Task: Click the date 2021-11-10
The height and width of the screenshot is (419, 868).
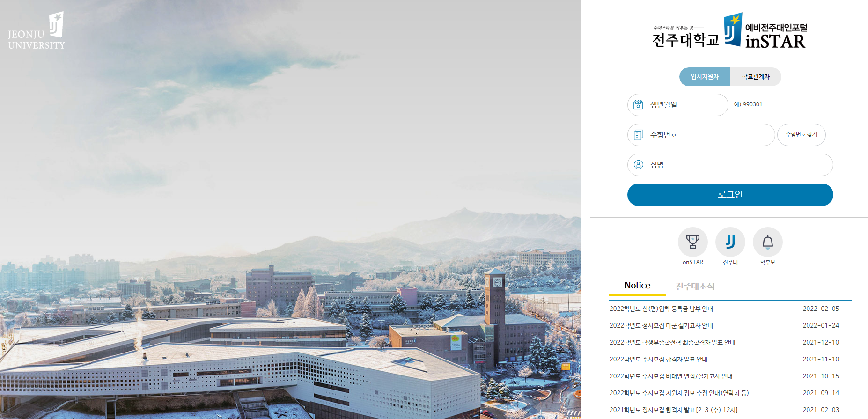Action: 821,360
